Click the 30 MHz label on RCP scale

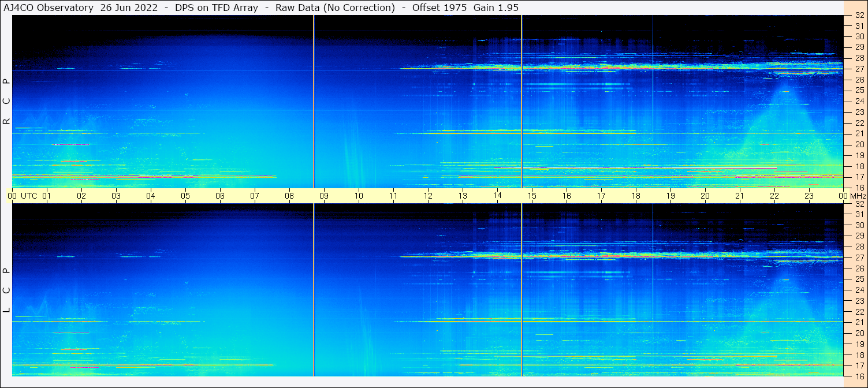[859, 36]
